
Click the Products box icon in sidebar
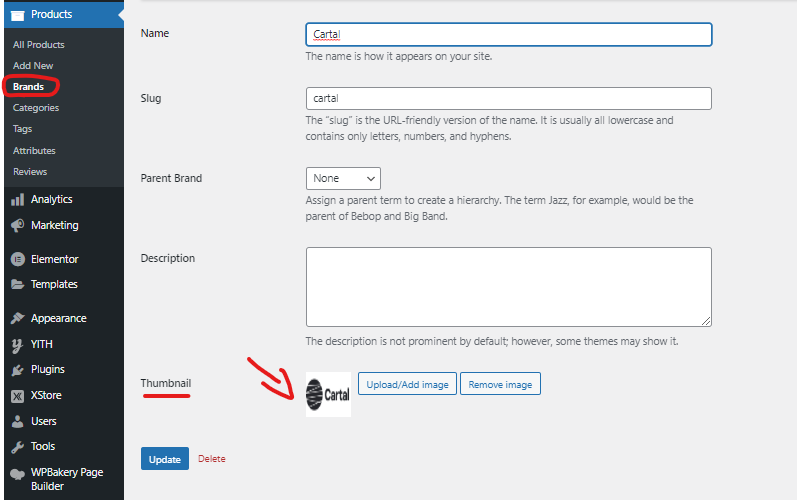pyautogui.click(x=17, y=15)
